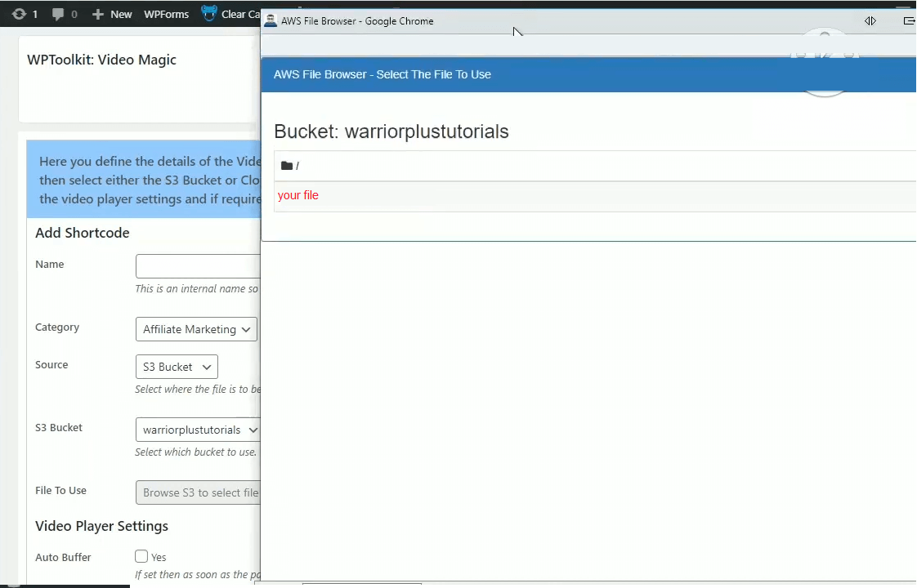Open the Clear Cache admin bar item
This screenshot has width=917, height=588.
240,14
